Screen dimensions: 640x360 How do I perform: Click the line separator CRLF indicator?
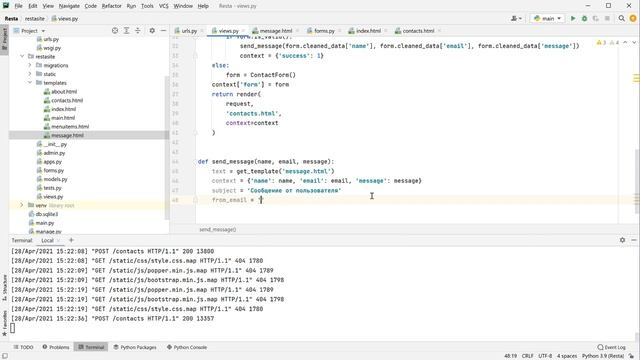(527, 356)
